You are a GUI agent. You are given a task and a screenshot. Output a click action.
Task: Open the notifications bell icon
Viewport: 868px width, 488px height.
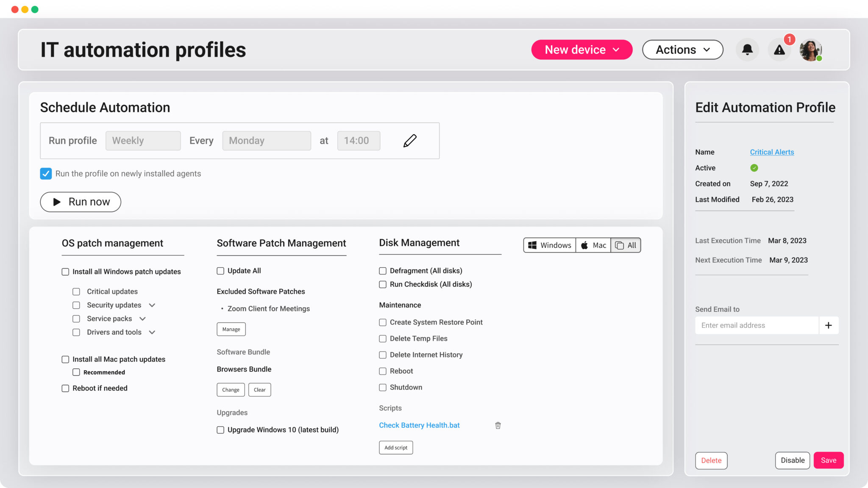[x=748, y=50]
